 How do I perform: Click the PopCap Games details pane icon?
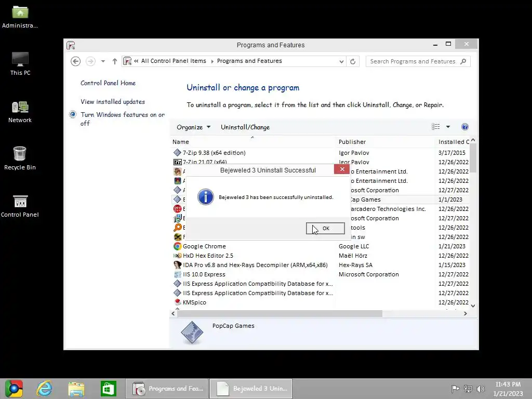click(x=192, y=332)
